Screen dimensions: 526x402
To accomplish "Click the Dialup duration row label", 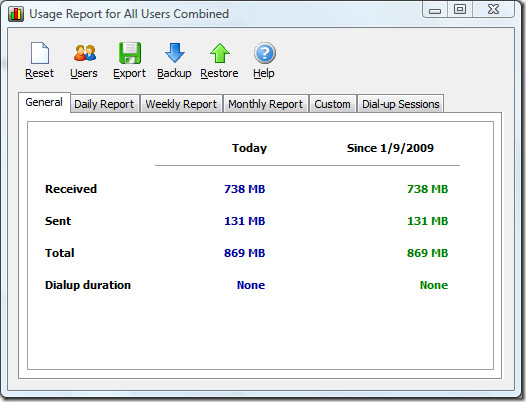I will click(x=88, y=285).
